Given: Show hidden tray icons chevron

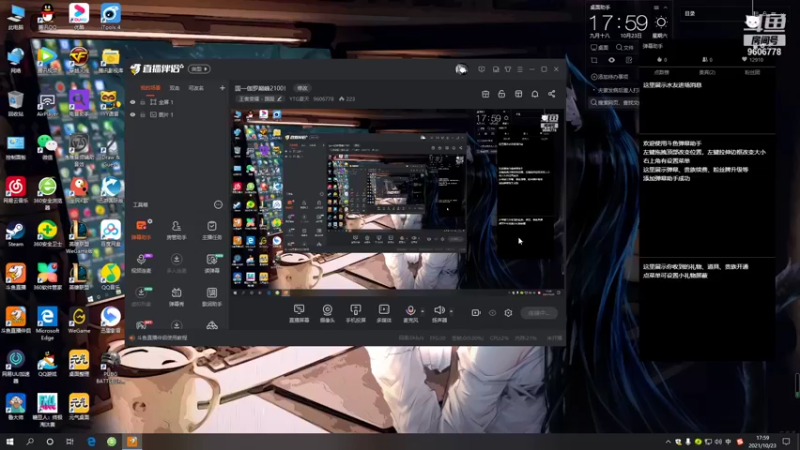Looking at the screenshot, I should click(x=668, y=442).
